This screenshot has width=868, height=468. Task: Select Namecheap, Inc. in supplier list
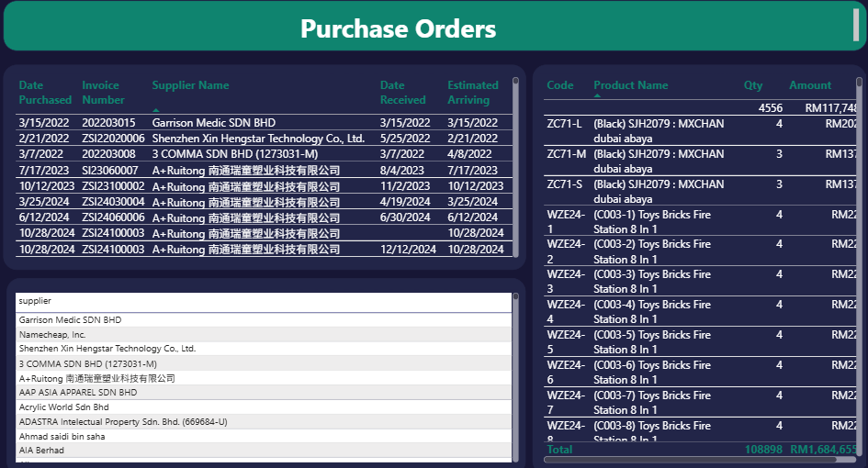tap(264, 334)
